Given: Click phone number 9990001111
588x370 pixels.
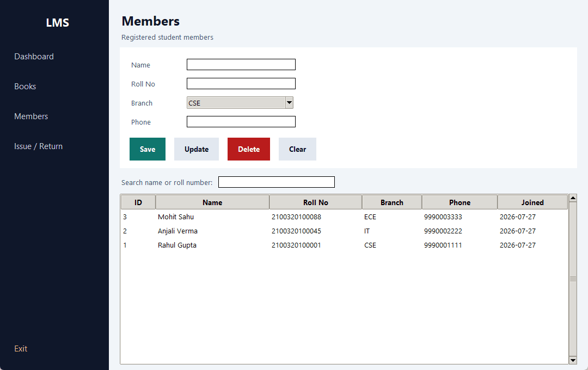Looking at the screenshot, I should [x=443, y=245].
